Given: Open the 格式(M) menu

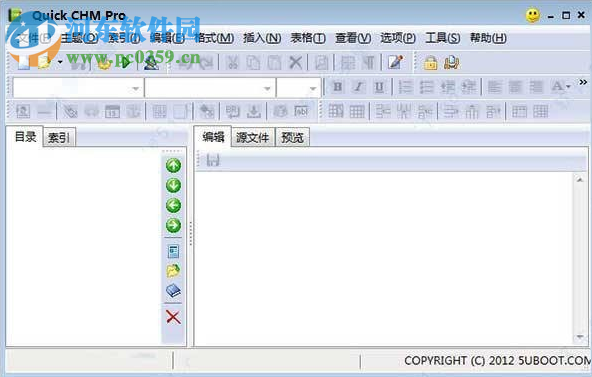Looking at the screenshot, I should coord(214,38).
